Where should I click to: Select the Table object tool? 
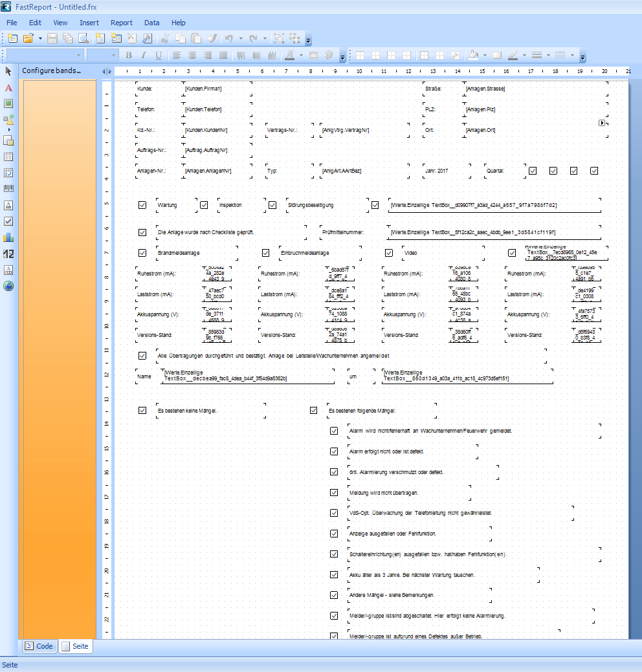pyautogui.click(x=8, y=157)
